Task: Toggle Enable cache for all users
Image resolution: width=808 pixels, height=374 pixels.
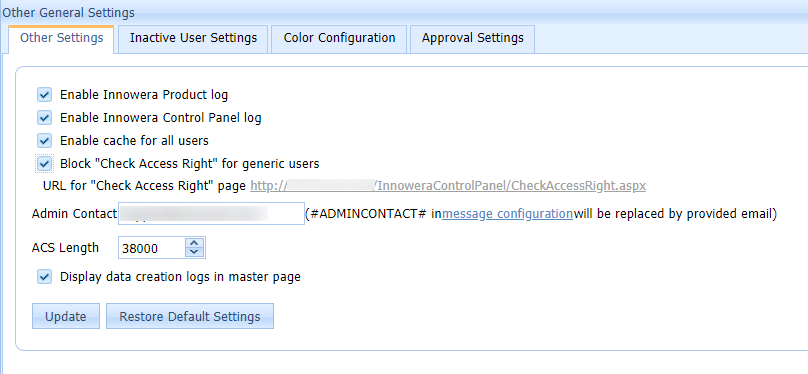Action: 44,141
